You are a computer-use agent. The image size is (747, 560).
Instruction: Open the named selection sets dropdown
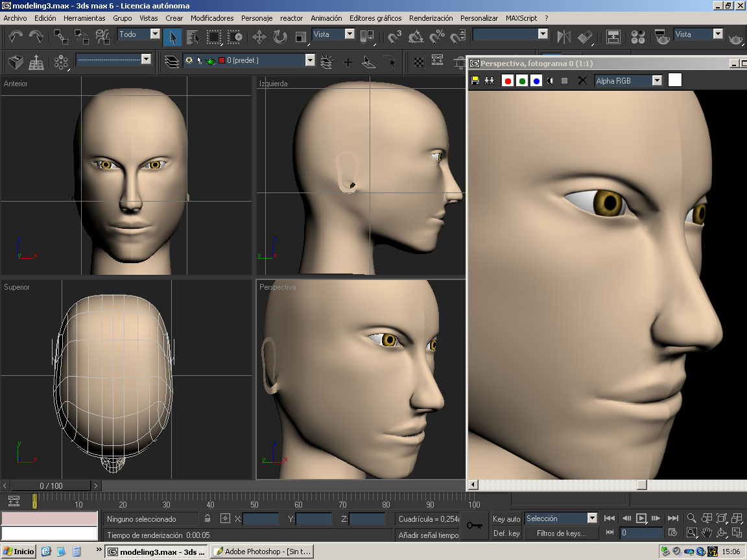tap(543, 34)
